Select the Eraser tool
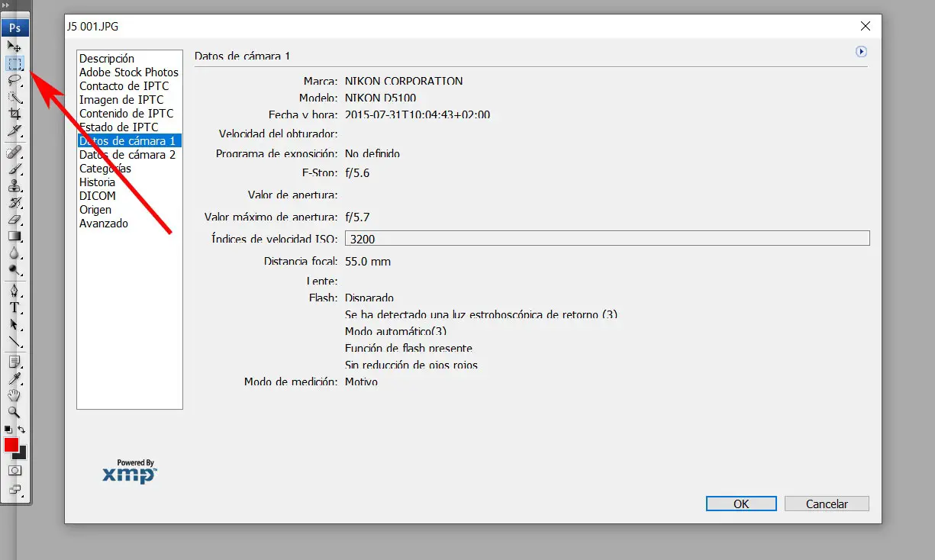Screen dimensions: 935x560 tap(15, 220)
